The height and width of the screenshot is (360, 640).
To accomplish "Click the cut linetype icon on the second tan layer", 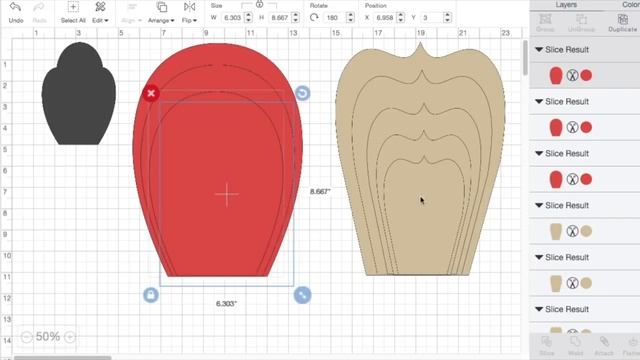I will point(572,283).
